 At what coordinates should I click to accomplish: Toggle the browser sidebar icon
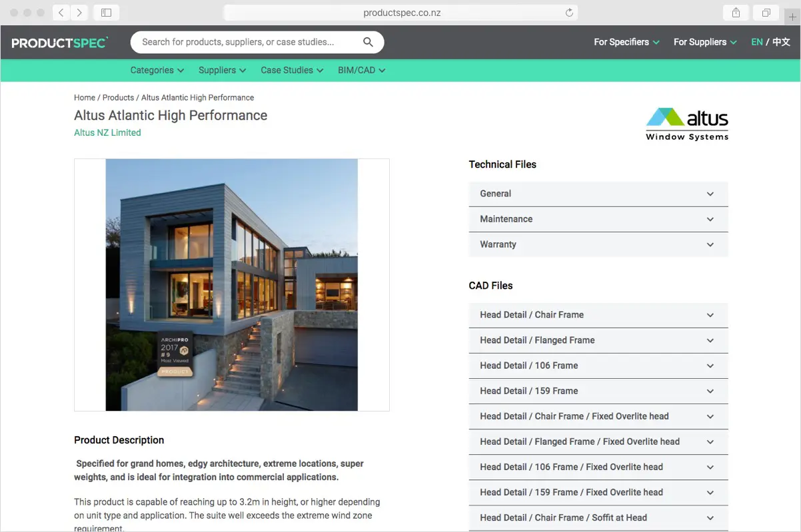[x=106, y=13]
